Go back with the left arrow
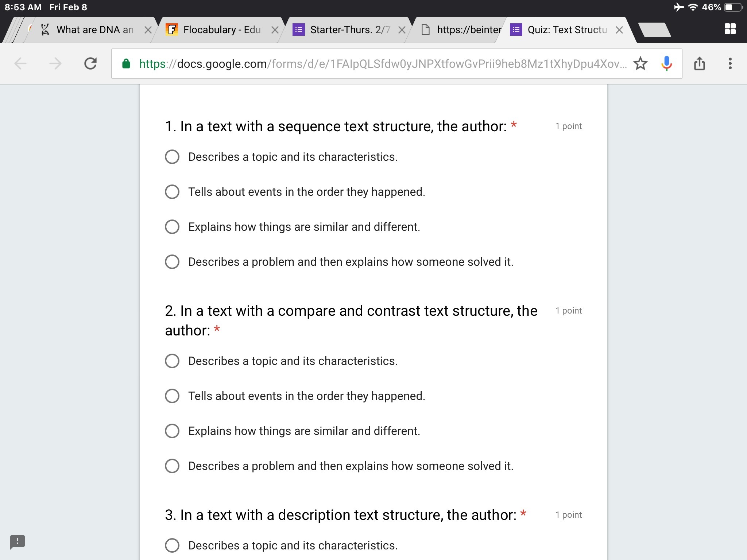This screenshot has height=560, width=747. 21,64
